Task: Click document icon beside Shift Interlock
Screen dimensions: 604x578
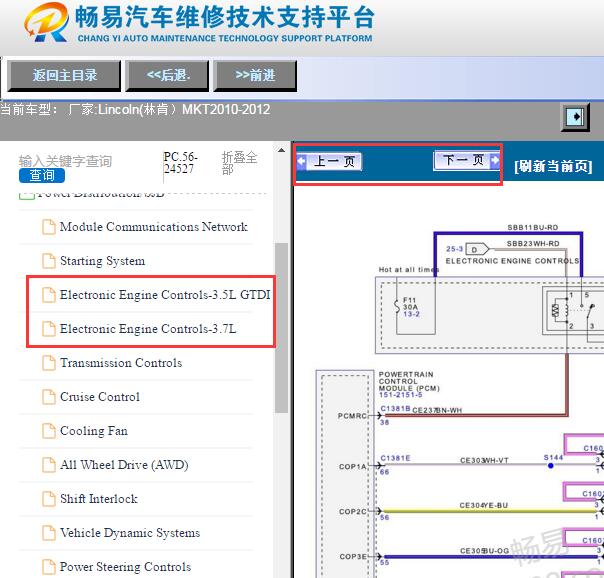Action: (x=49, y=499)
